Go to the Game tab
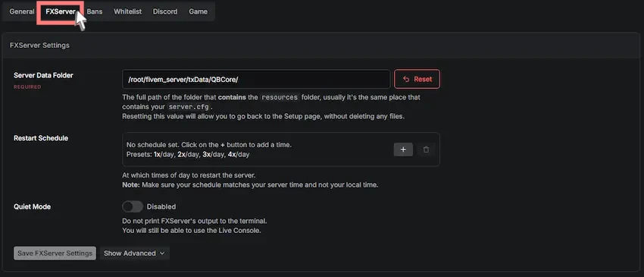644x277 pixels. [x=198, y=11]
